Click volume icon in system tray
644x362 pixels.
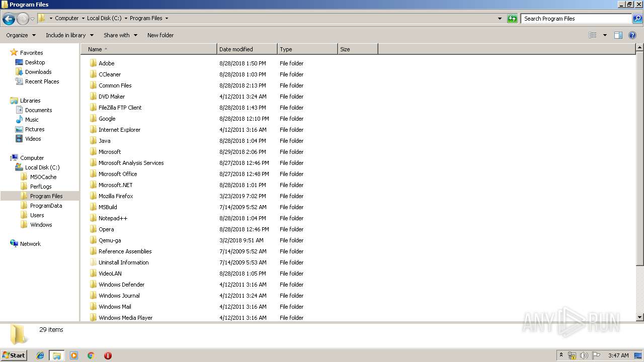pyautogui.click(x=584, y=355)
